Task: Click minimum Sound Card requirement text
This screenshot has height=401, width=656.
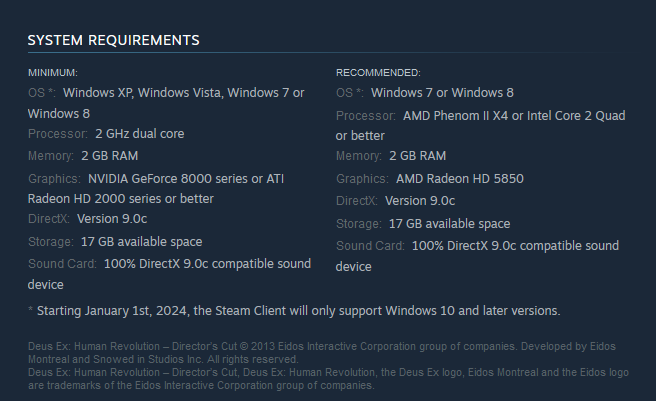Action: pos(169,274)
